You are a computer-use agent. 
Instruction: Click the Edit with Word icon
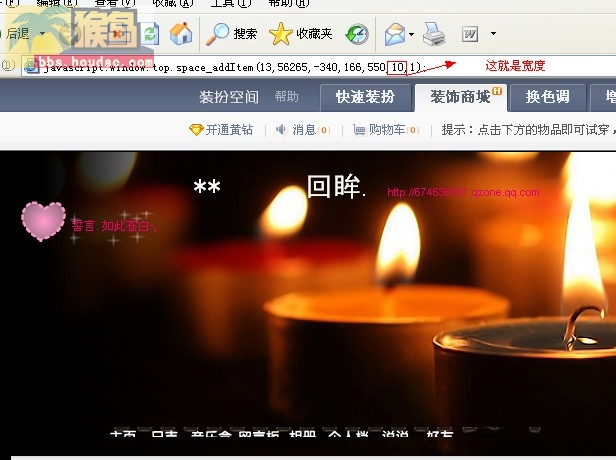pyautogui.click(x=470, y=34)
